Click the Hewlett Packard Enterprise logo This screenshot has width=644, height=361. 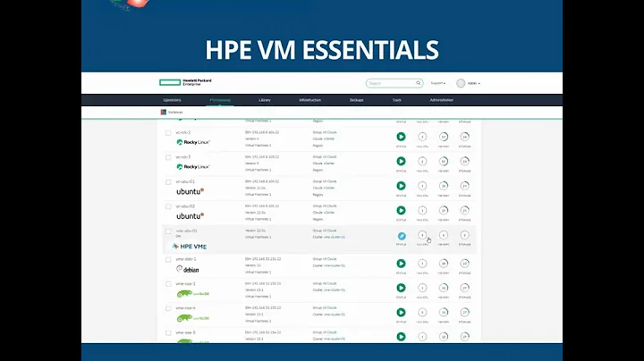tap(185, 82)
